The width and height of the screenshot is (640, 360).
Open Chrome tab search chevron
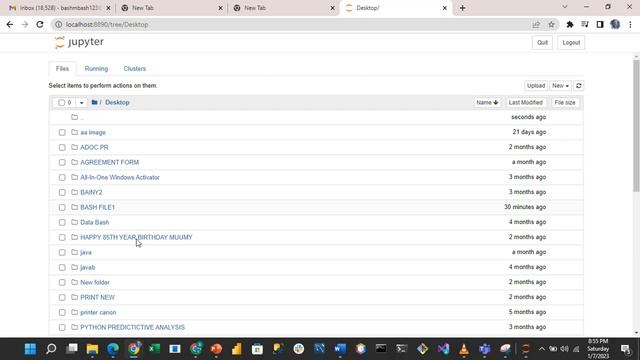[564, 7]
